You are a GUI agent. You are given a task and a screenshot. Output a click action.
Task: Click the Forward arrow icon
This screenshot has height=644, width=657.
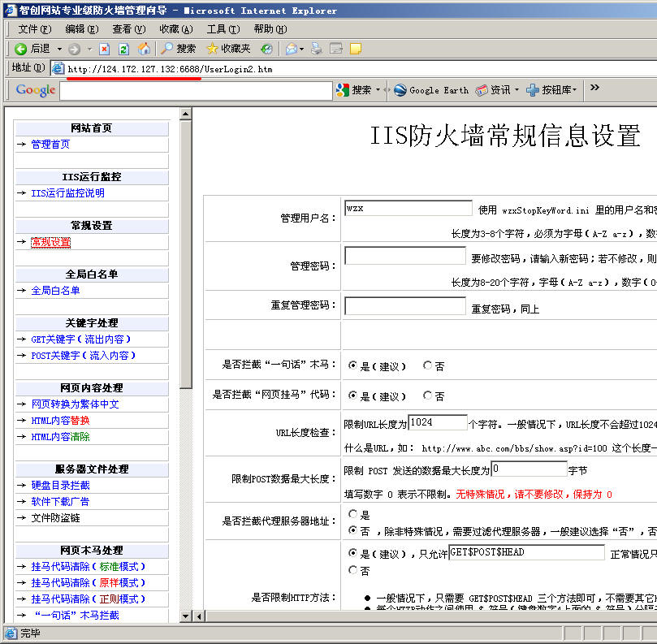click(74, 49)
